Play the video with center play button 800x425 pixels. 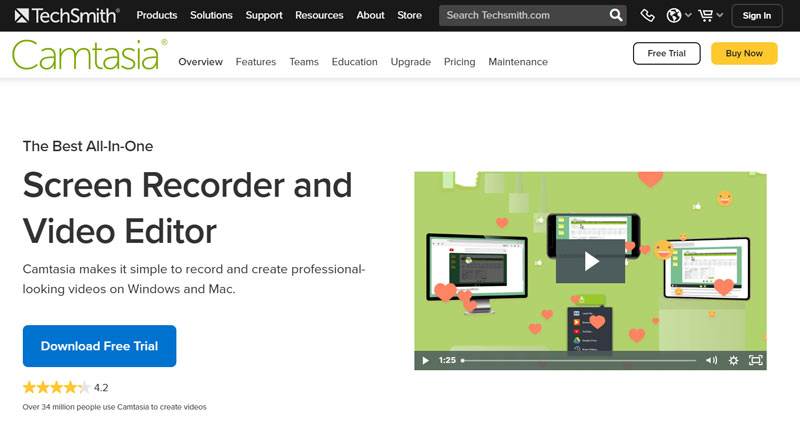(590, 261)
